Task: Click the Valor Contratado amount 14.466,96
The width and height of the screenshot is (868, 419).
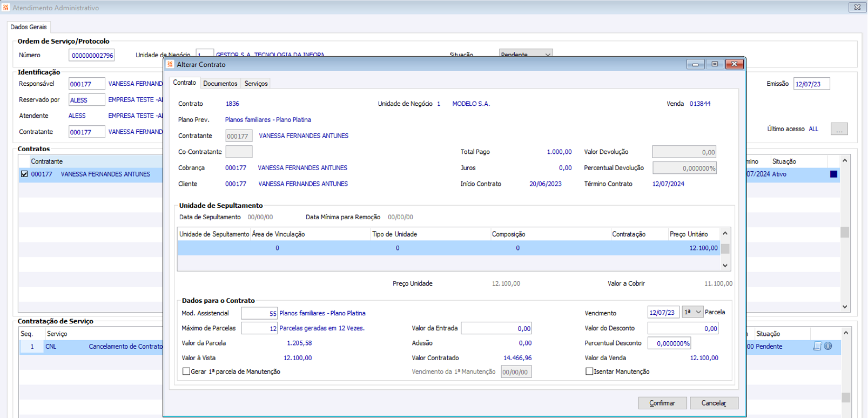Action: click(517, 358)
